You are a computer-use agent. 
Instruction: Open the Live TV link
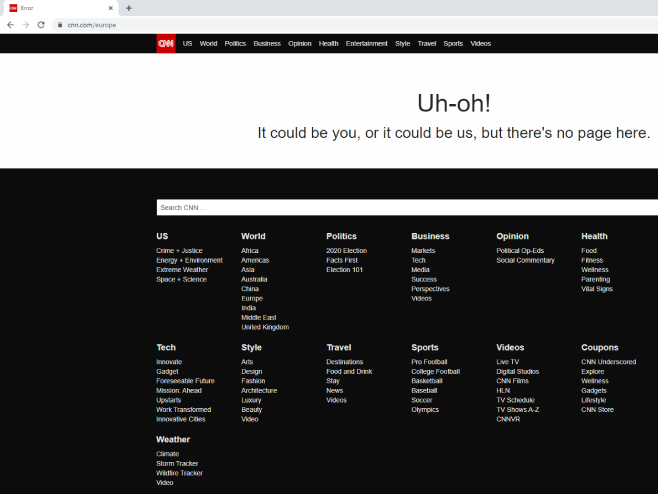pyautogui.click(x=508, y=362)
